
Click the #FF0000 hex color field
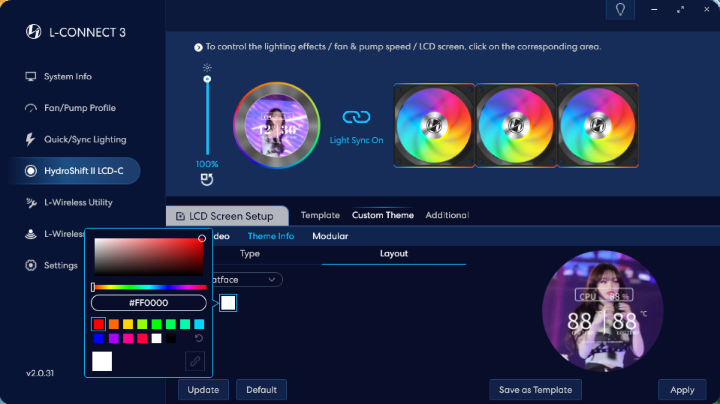(148, 302)
